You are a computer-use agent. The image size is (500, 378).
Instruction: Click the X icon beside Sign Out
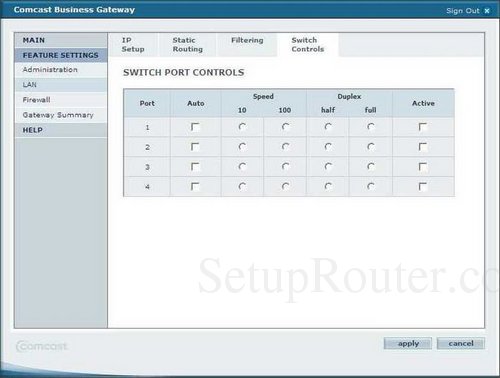[487, 11]
